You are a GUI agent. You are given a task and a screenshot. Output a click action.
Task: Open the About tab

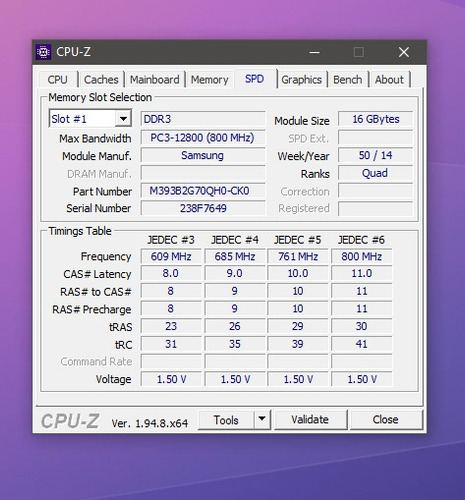coord(389,80)
